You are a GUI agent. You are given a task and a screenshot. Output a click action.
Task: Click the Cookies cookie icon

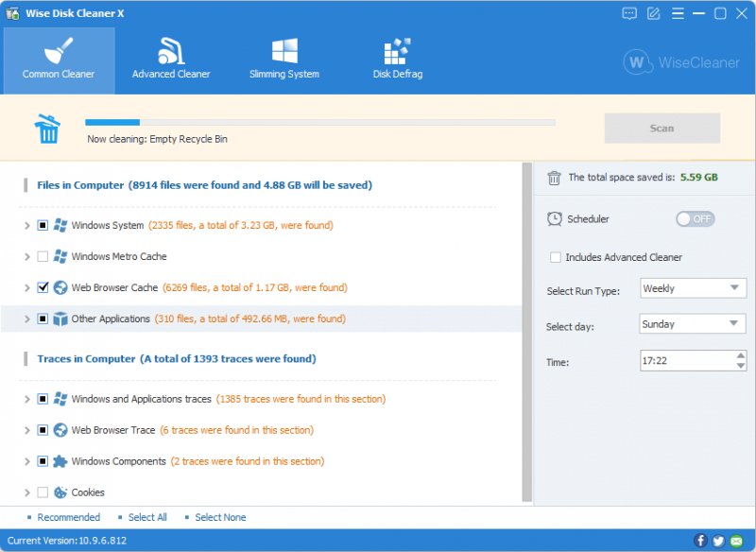pos(60,492)
